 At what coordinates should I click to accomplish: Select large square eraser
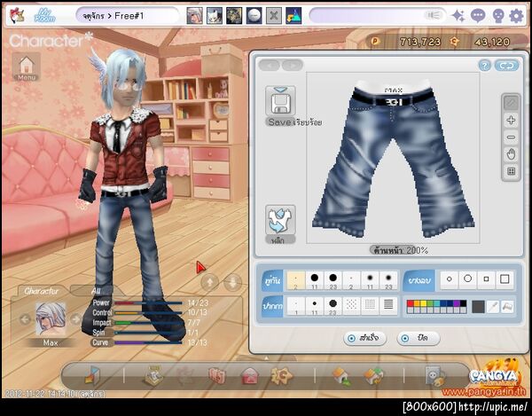505,279
